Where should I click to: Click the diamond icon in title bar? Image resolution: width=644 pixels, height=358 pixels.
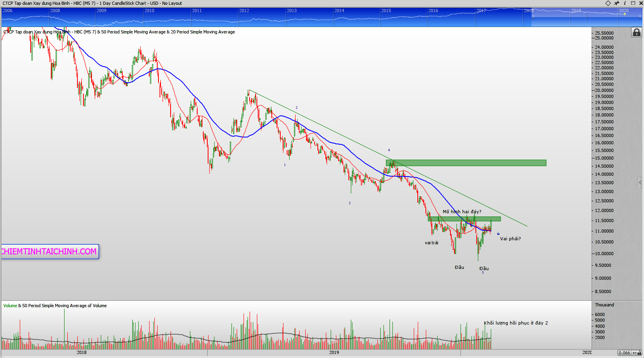(x=608, y=3)
